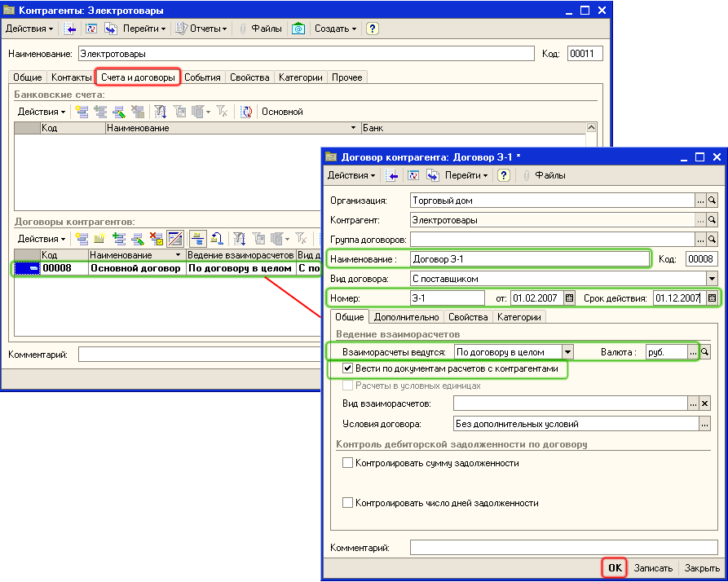The width and height of the screenshot is (728, 582).
Task: Switch to Категории tab in contract window
Action: (519, 317)
